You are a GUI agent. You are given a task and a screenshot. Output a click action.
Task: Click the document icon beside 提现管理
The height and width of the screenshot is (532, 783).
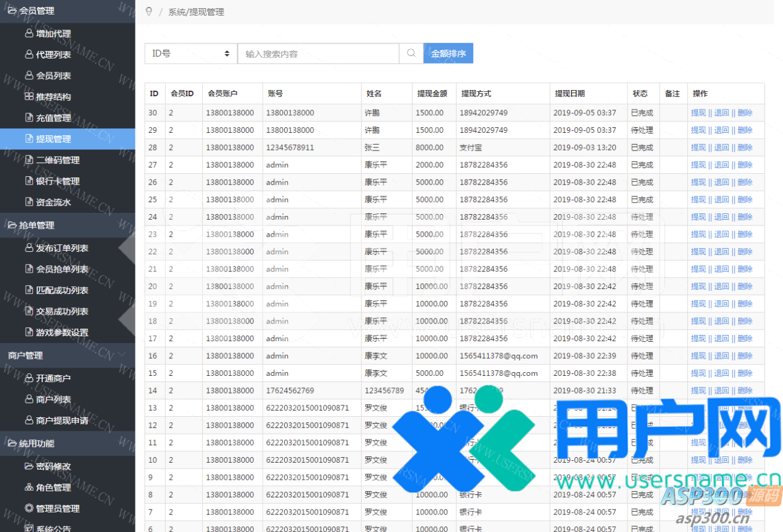pos(29,139)
